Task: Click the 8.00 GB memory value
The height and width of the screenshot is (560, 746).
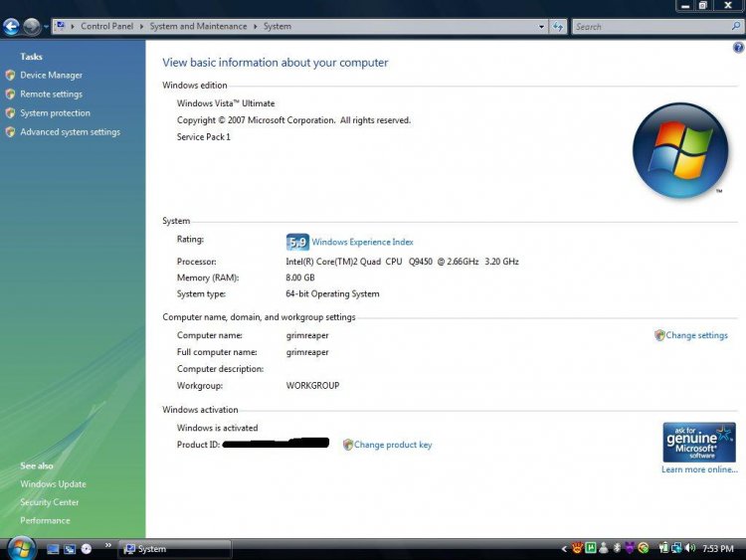Action: 300,278
